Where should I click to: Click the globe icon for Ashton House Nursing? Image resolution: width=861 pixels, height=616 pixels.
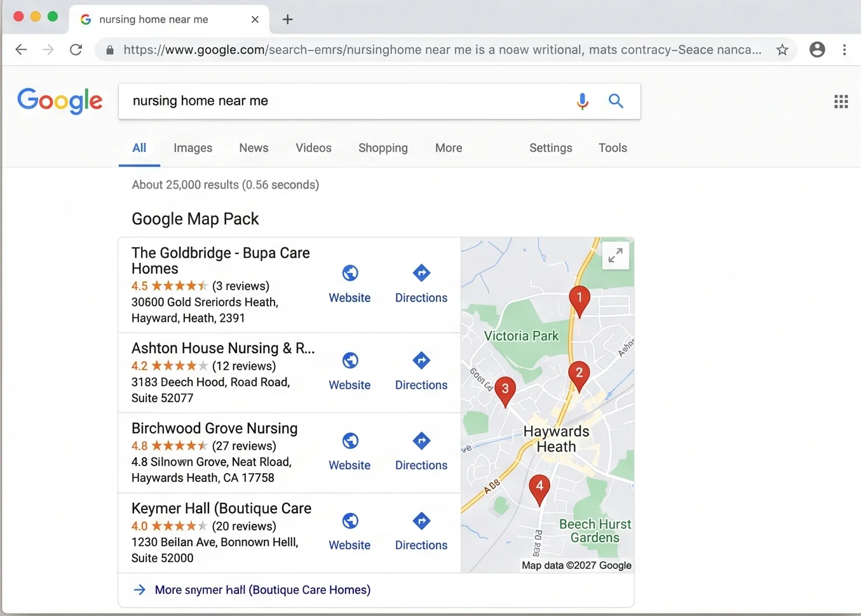coord(350,361)
